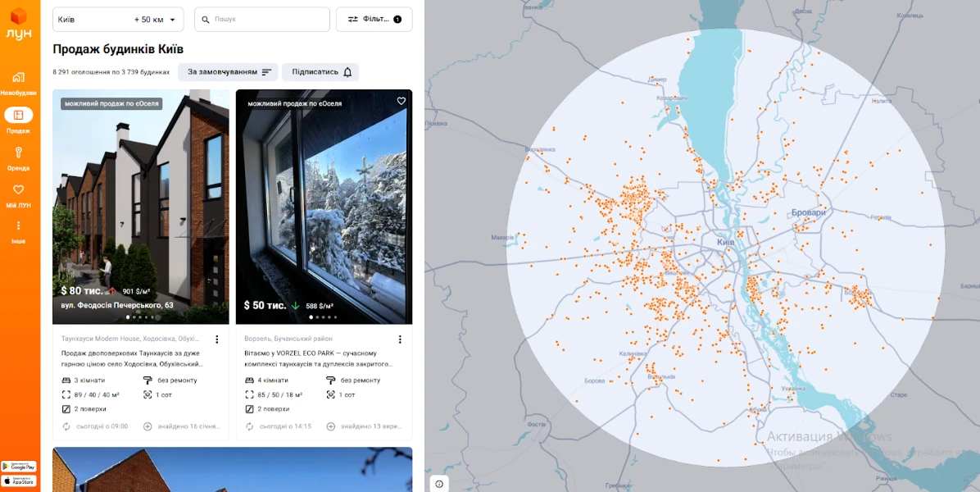
Task: Select the Продаж tab in the sidebar
Action: tap(19, 120)
